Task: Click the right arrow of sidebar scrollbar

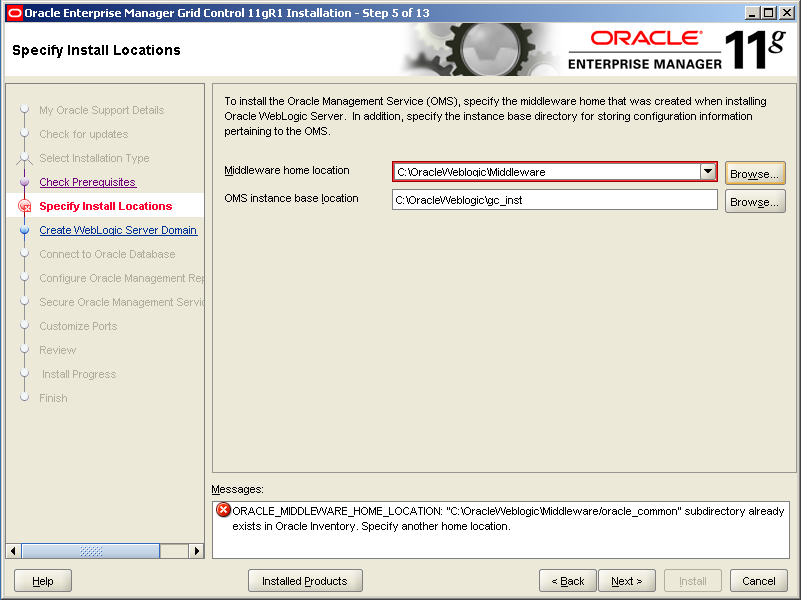Action: 196,551
